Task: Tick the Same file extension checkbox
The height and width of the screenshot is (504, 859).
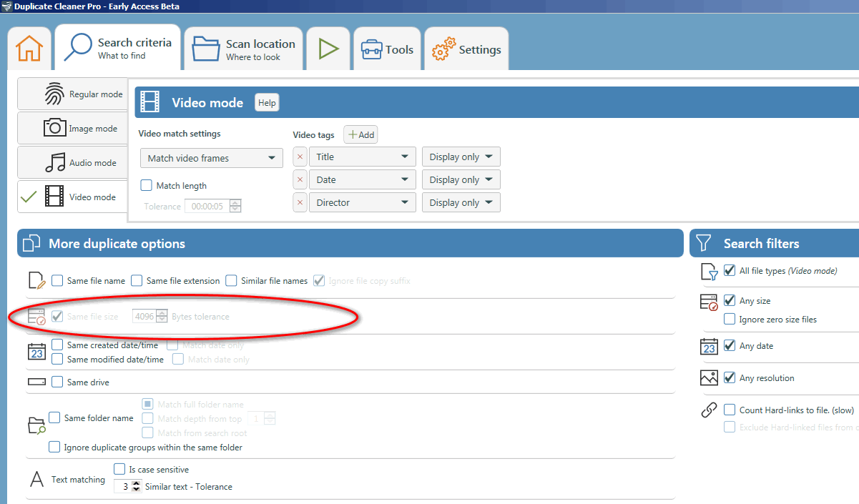Action: (137, 280)
